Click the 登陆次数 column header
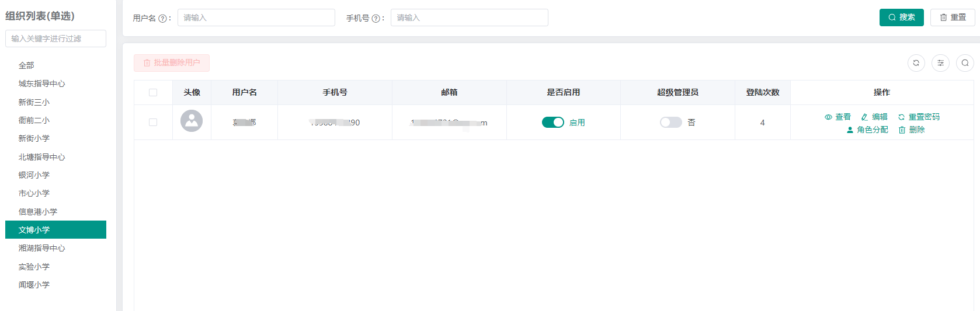The width and height of the screenshot is (980, 311). (x=762, y=92)
